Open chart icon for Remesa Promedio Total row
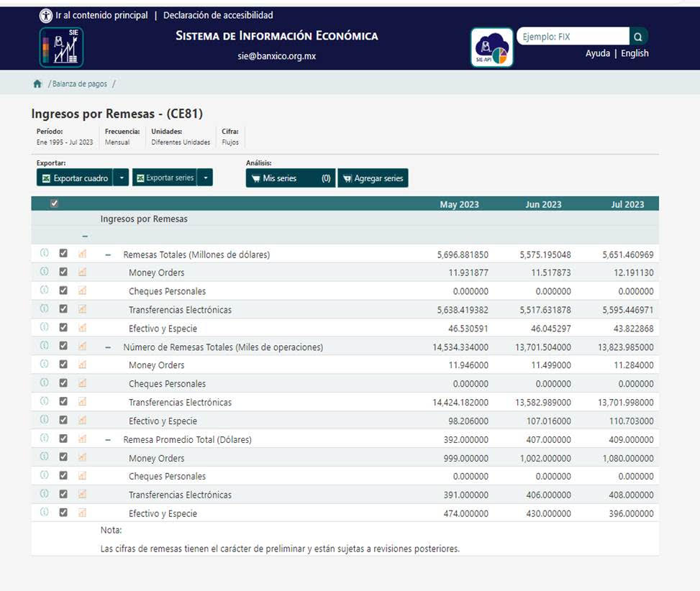700x591 pixels. click(82, 439)
